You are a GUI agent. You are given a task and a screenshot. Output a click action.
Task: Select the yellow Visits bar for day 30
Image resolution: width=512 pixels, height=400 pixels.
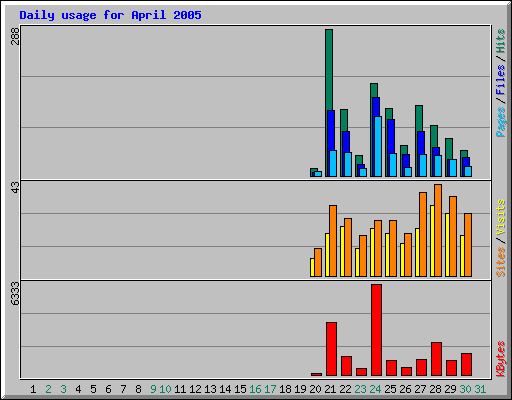tap(462, 256)
